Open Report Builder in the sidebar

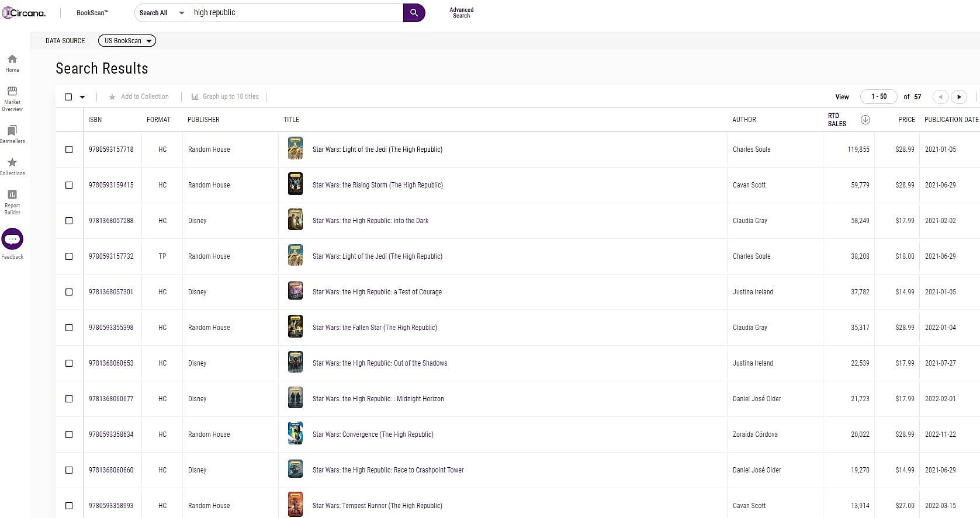tap(12, 201)
